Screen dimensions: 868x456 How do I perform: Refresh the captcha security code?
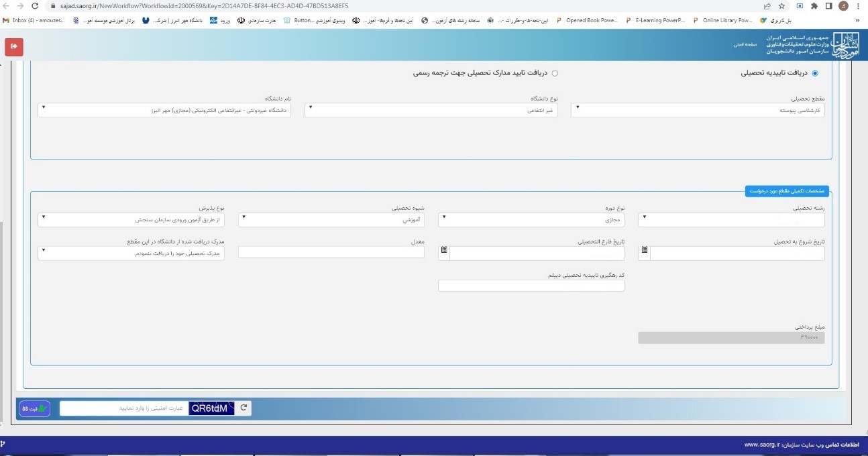[x=244, y=408]
